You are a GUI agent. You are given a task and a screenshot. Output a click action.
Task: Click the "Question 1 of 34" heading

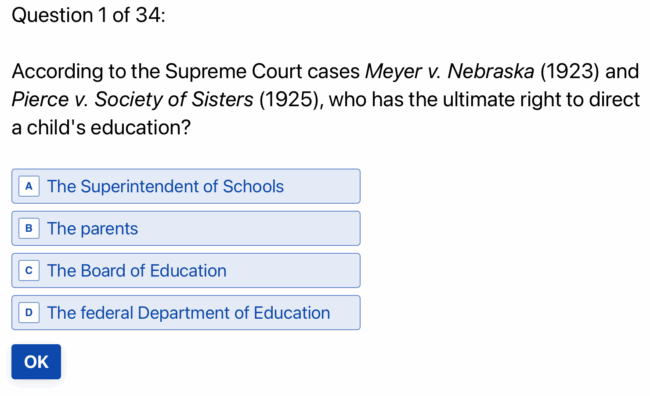(x=88, y=15)
